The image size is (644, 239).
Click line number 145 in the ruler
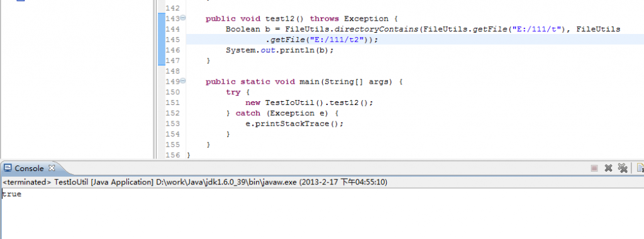pos(173,40)
